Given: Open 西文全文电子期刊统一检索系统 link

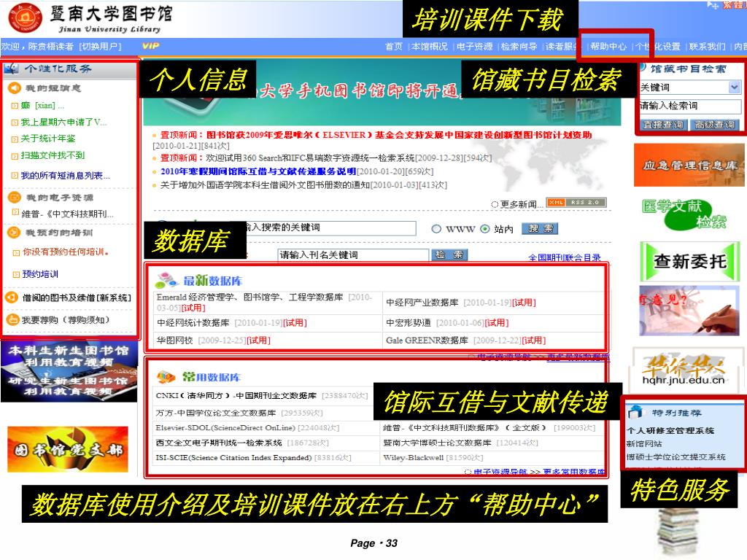Looking at the screenshot, I should point(218,443).
